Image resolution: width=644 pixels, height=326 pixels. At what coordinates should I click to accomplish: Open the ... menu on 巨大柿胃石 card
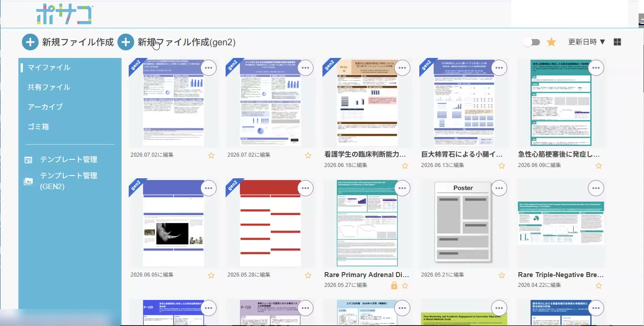pos(499,68)
